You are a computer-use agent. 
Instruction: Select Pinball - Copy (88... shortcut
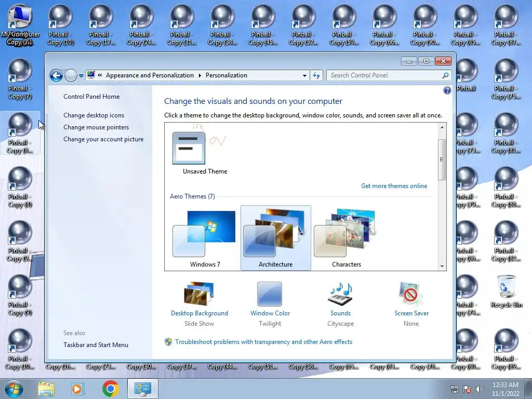[x=506, y=187]
